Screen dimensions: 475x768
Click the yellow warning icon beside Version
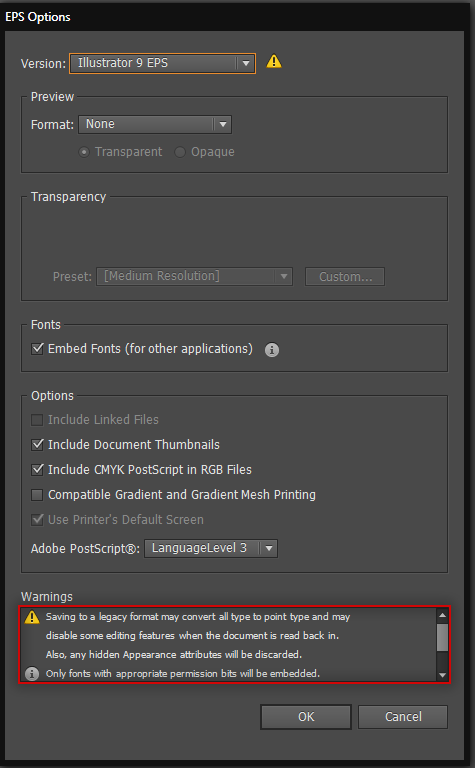point(274,62)
